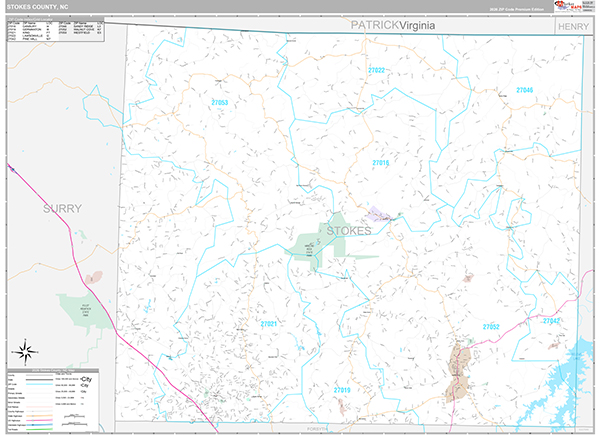The width and height of the screenshot is (600, 435).
Task: Click the Virginia state label
Action: 417,25
